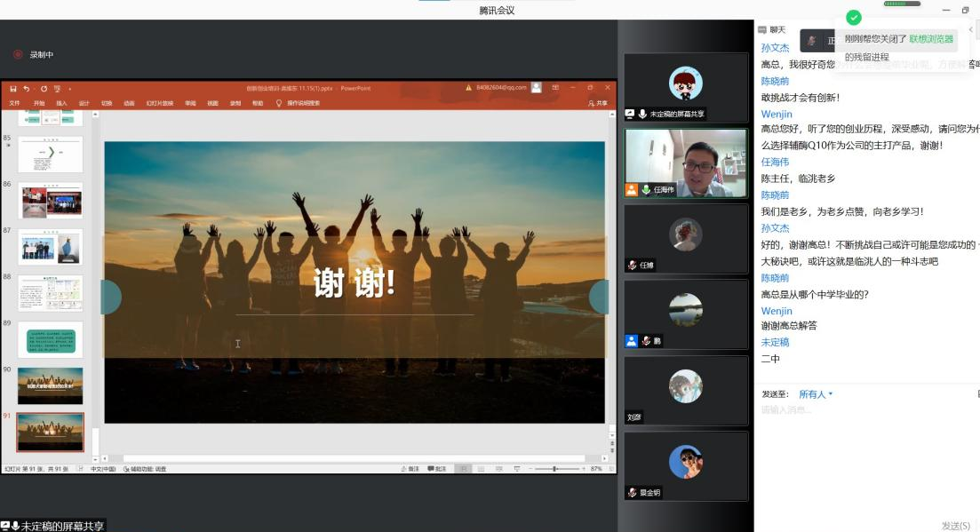Click the 87% zoom level indicator
The width and height of the screenshot is (980, 532).
596,469
